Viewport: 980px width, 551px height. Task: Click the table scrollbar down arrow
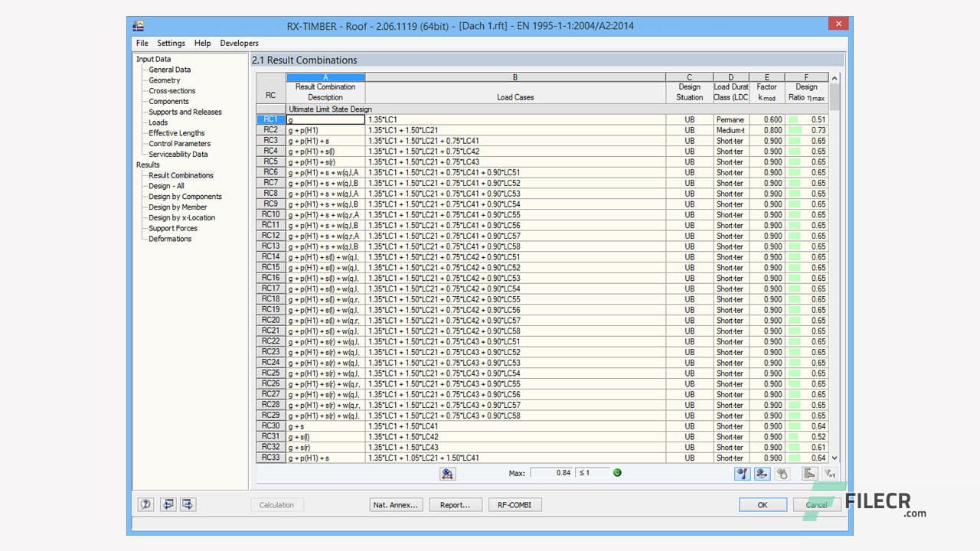pyautogui.click(x=835, y=457)
